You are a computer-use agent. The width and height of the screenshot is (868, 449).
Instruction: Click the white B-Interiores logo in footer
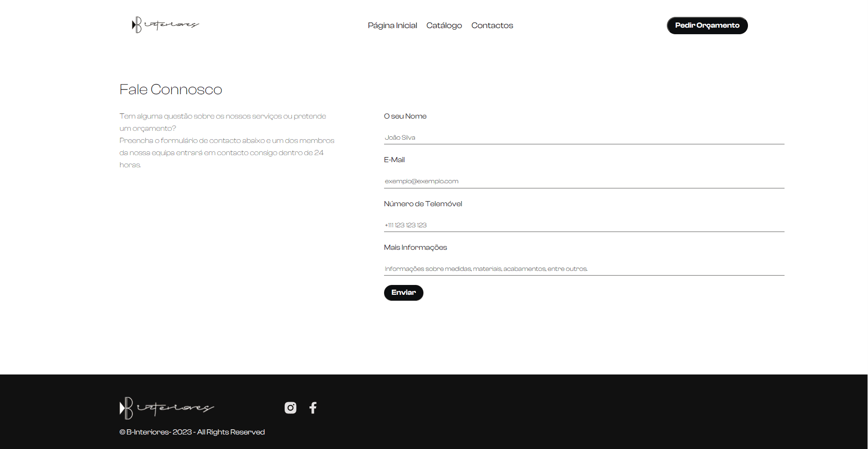(167, 408)
